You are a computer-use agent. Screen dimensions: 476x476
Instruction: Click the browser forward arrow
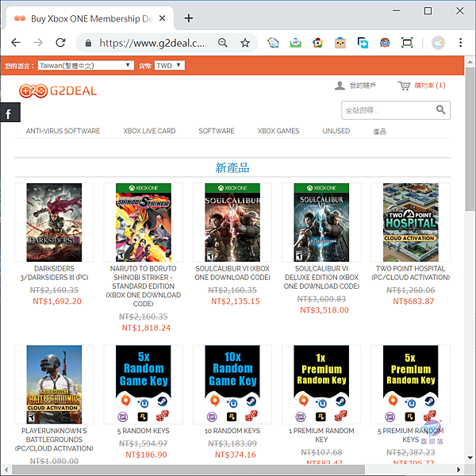38,43
